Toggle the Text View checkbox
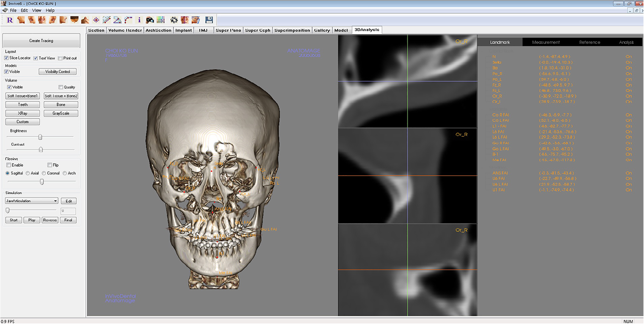 point(36,58)
